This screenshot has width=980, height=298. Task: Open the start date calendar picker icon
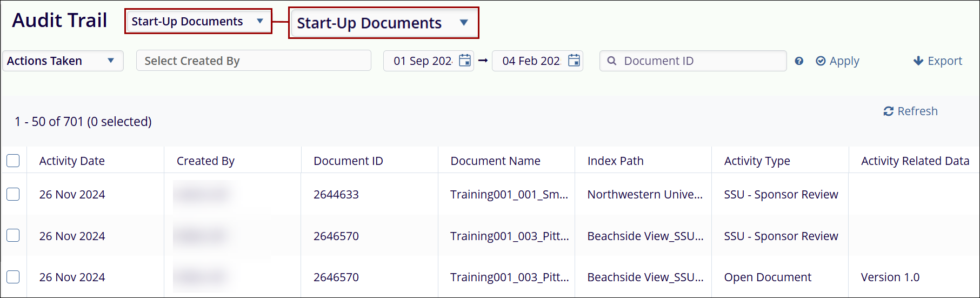click(464, 61)
